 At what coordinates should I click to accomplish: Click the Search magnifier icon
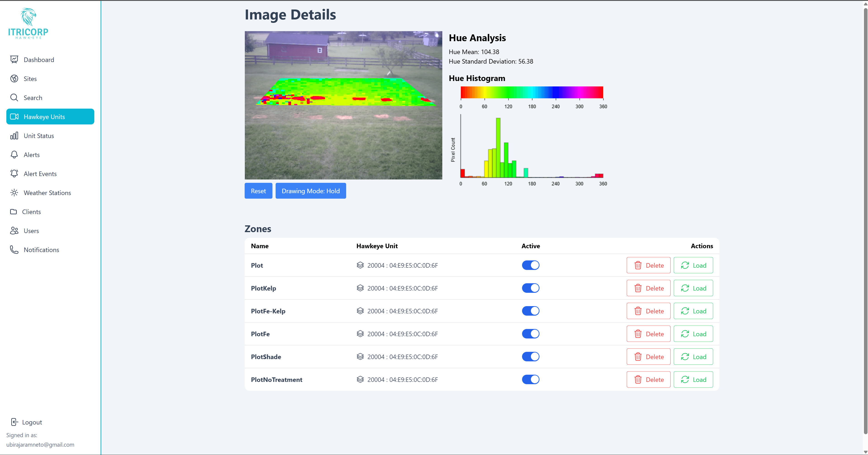tap(14, 98)
